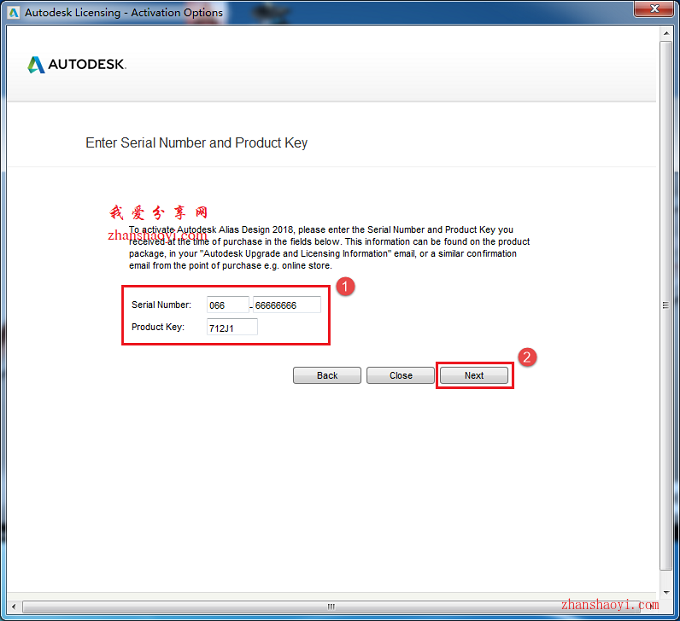Viewport: 680px width, 621px height.
Task: Close the Autodesk Licensing window
Action: tap(655, 9)
